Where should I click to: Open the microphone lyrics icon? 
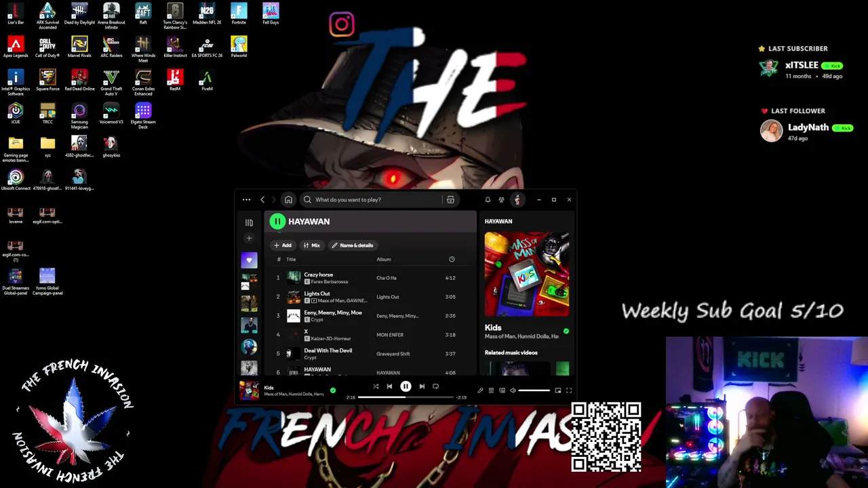[x=480, y=390]
